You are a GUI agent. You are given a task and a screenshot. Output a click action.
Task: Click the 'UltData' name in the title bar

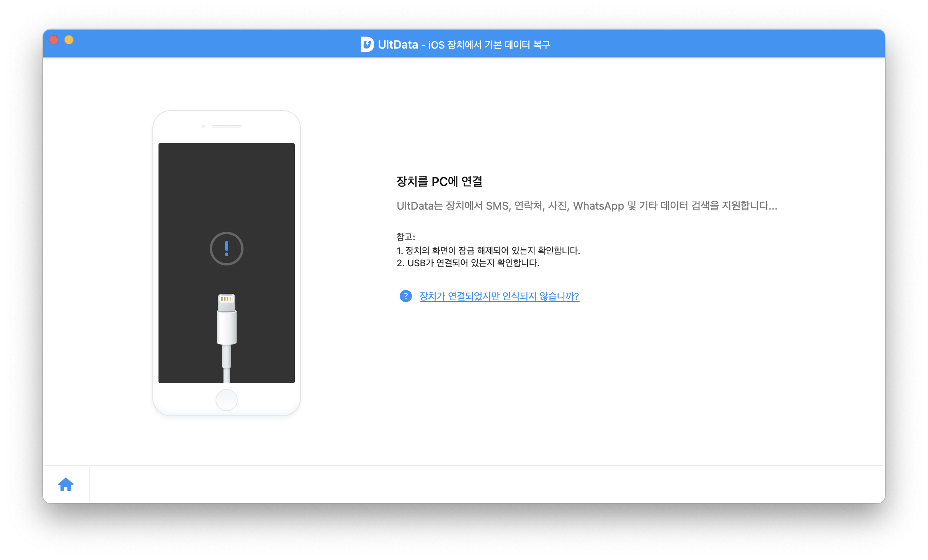click(x=398, y=45)
